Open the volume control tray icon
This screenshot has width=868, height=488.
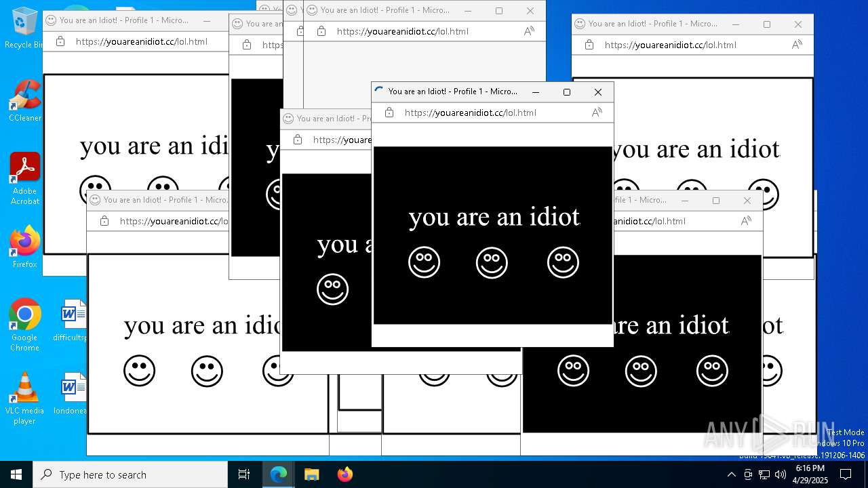pos(781,474)
